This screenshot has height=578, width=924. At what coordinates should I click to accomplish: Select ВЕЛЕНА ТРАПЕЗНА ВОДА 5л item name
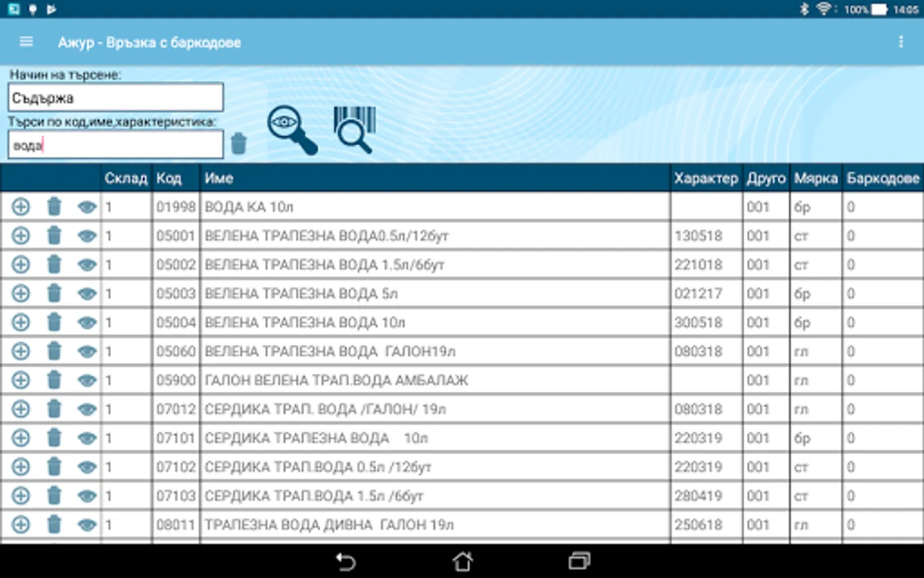pos(301,293)
